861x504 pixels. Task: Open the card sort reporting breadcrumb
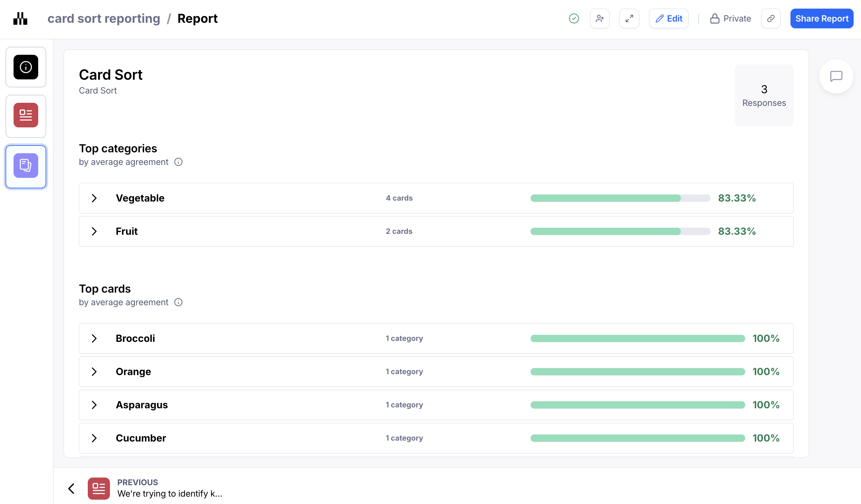click(x=103, y=18)
